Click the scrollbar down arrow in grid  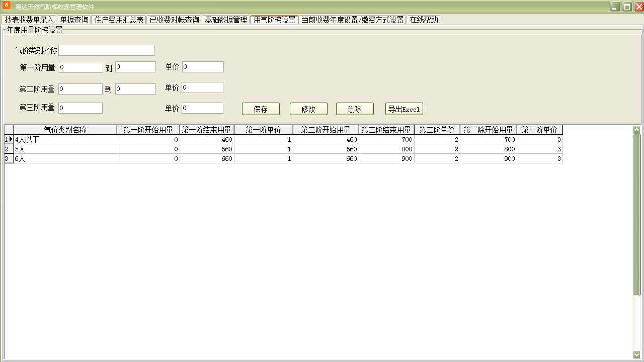click(637, 354)
